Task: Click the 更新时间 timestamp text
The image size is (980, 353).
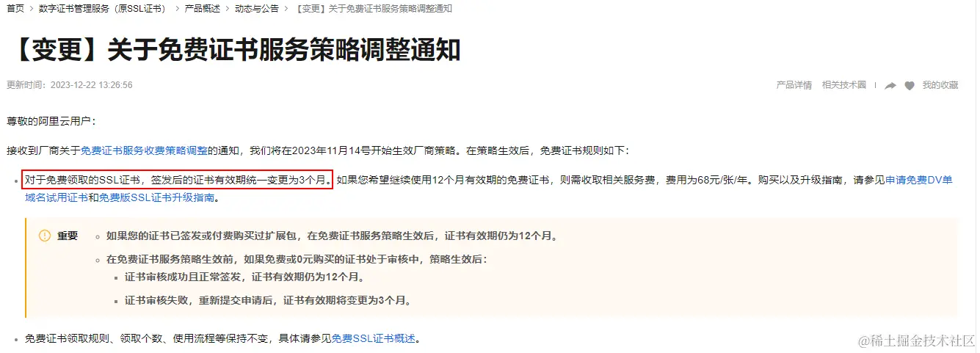Action: [70, 85]
